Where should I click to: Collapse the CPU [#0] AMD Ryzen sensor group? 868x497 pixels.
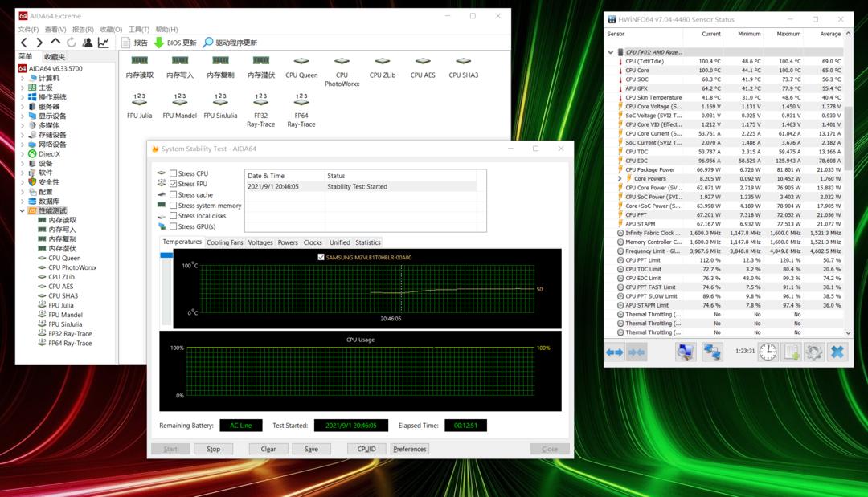tap(611, 52)
